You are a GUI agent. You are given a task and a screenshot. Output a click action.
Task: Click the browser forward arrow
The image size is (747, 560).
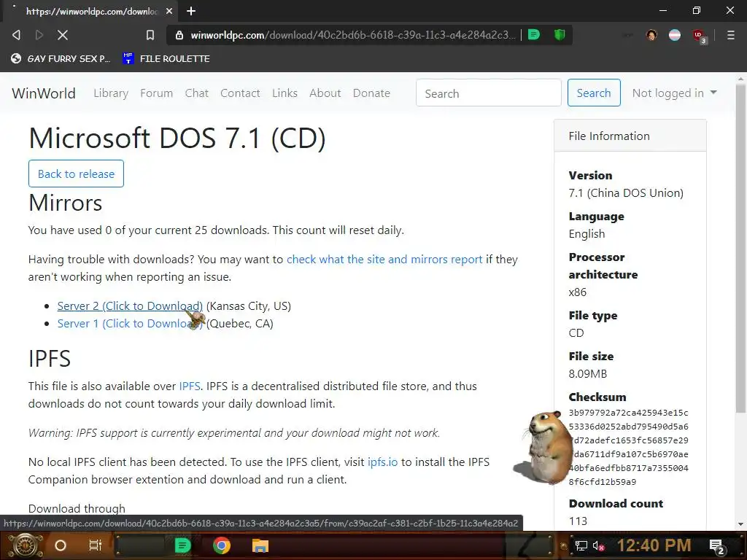tap(39, 35)
